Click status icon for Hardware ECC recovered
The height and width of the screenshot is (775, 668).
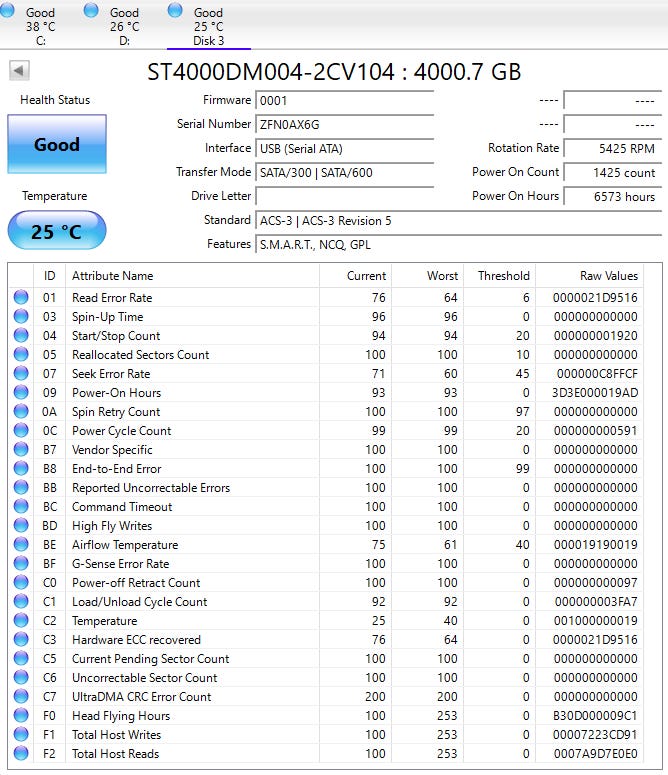pyautogui.click(x=21, y=639)
